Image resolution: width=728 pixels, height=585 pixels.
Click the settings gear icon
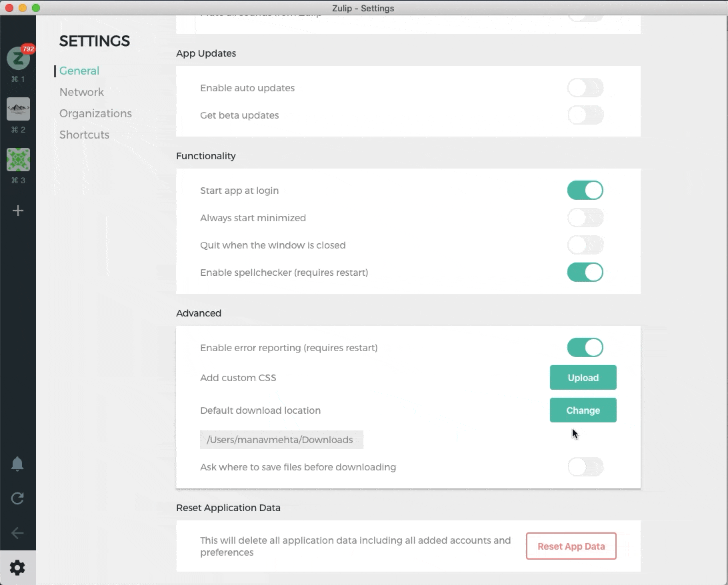click(17, 568)
